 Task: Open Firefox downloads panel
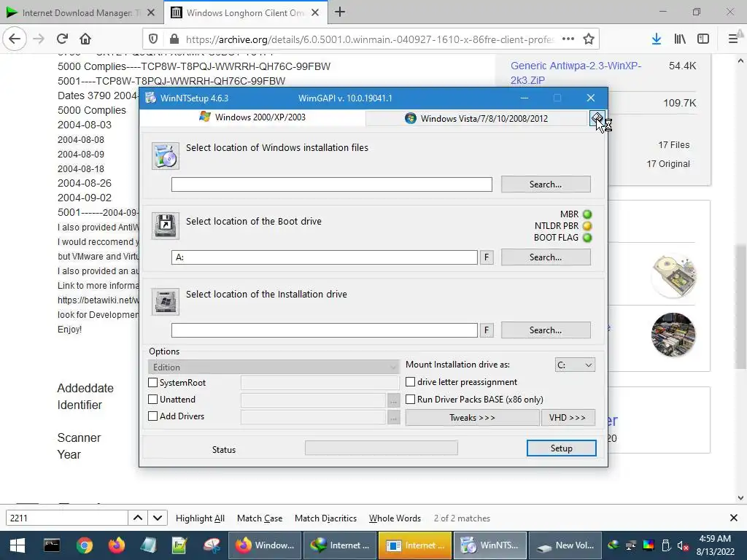tap(657, 39)
